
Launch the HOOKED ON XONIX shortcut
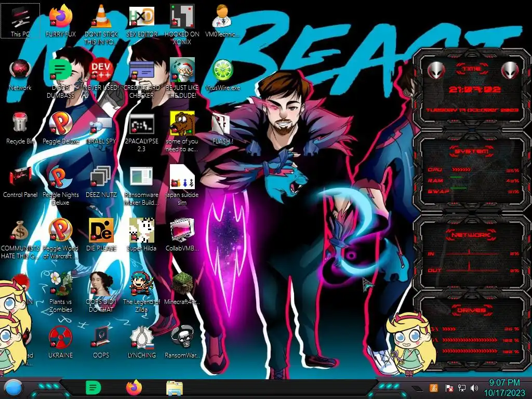182,24
